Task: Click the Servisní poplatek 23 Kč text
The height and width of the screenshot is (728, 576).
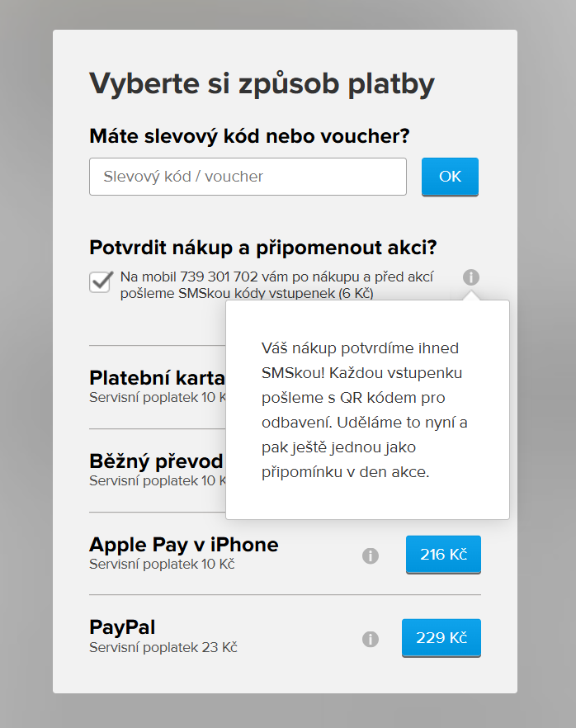Action: click(163, 648)
